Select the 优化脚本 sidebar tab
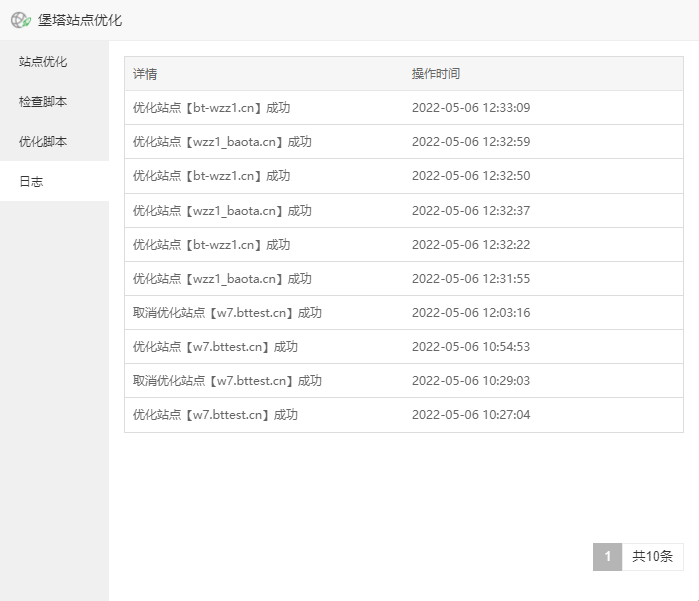This screenshot has height=601, width=699. 54,141
